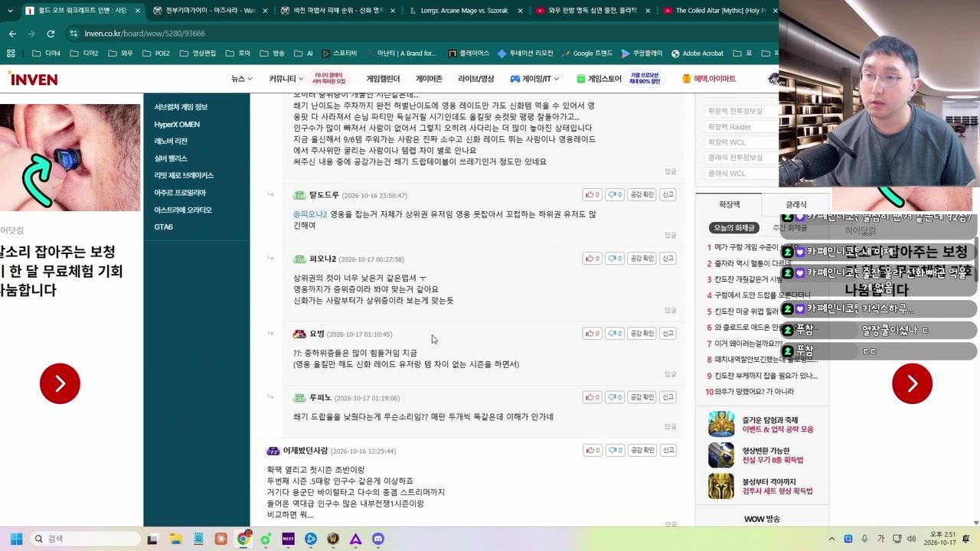Open 라이브/영상 in the top navigation
The image size is (980, 551).
click(x=476, y=79)
